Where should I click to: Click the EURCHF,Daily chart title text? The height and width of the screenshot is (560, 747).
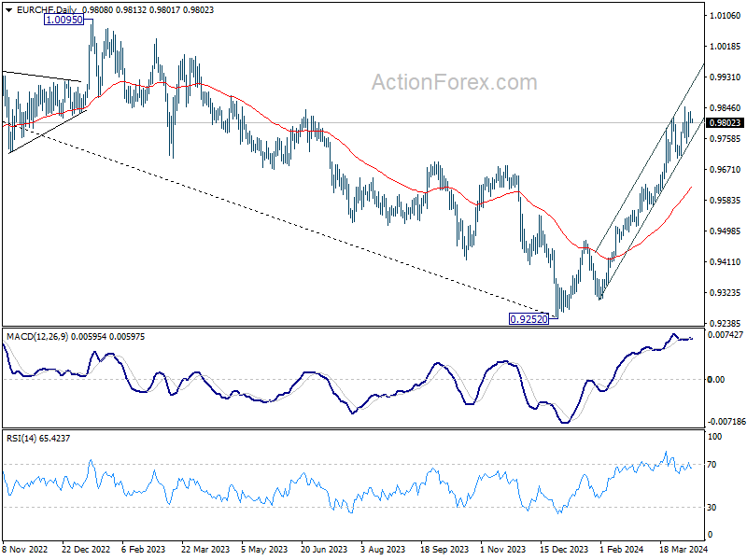click(x=46, y=9)
